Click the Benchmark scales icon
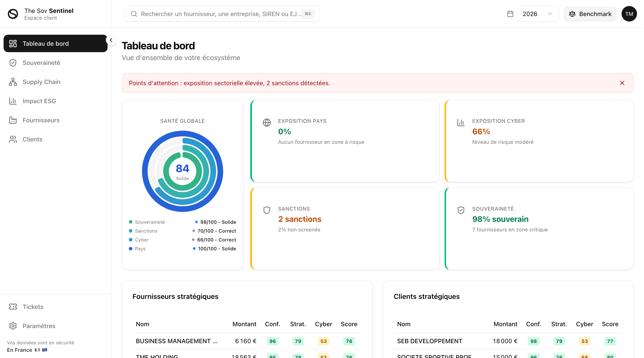This screenshot has height=358, width=644. pyautogui.click(x=572, y=14)
